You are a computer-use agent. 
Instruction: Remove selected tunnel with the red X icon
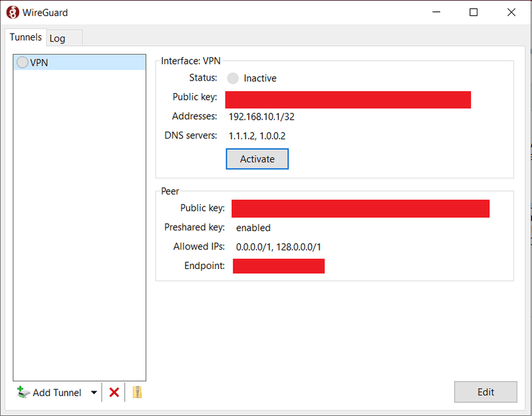[x=114, y=393]
